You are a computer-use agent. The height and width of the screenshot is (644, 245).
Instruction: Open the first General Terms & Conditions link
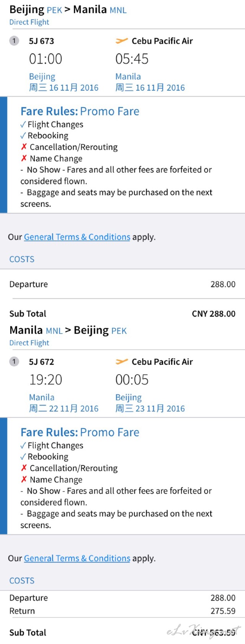pyautogui.click(x=77, y=237)
